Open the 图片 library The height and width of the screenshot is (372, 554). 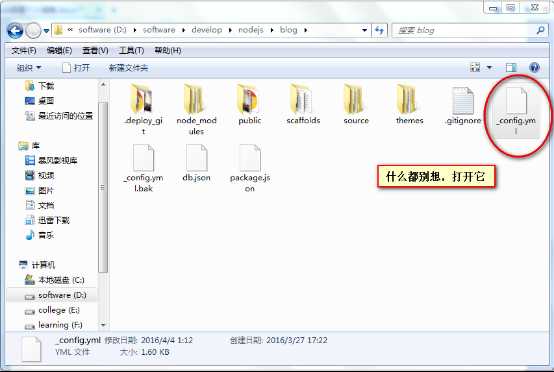(39, 190)
